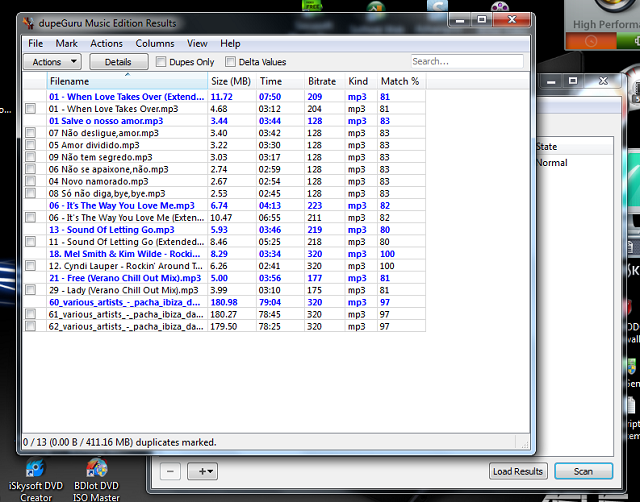Viewport: 640px width, 502px height.
Task: Open the plus dropdown button in scan window
Action: pyautogui.click(x=203, y=471)
